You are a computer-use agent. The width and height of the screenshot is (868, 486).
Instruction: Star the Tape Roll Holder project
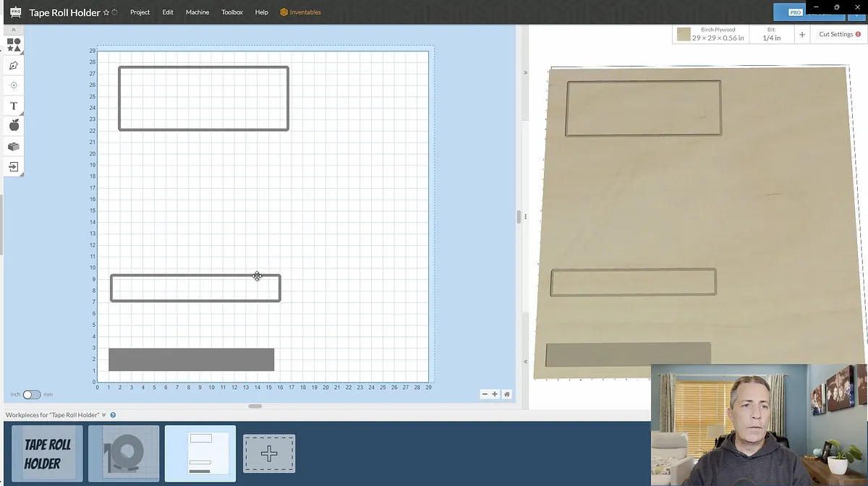[106, 12]
